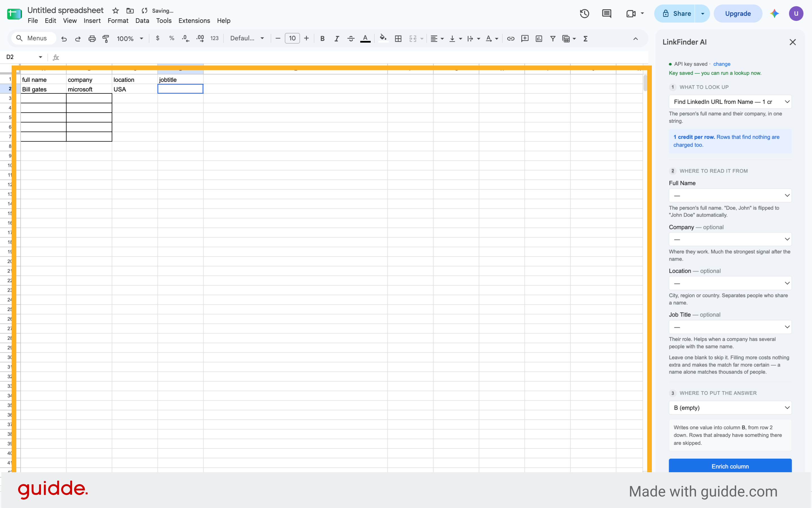Collapse the toolbar header chevron
Screen dimensions: 812x508
pyautogui.click(x=636, y=39)
